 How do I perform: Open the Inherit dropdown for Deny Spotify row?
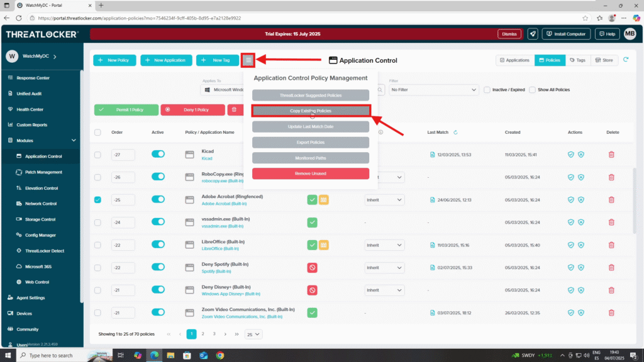[x=384, y=268]
